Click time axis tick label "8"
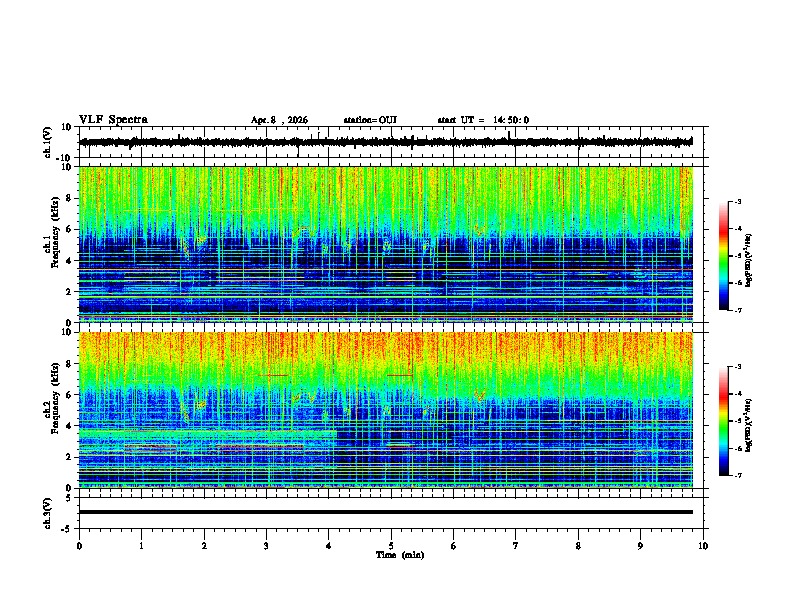 coord(578,546)
